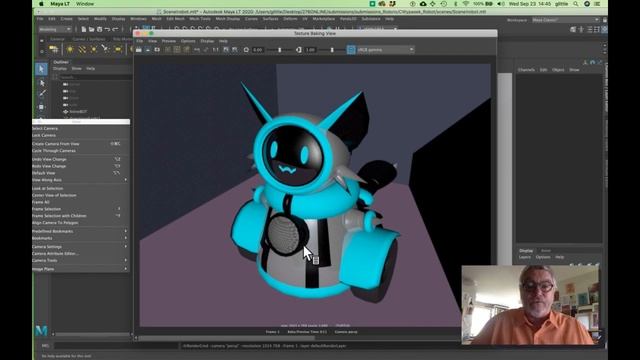Choose Cycle Through Cameras

coord(81,151)
